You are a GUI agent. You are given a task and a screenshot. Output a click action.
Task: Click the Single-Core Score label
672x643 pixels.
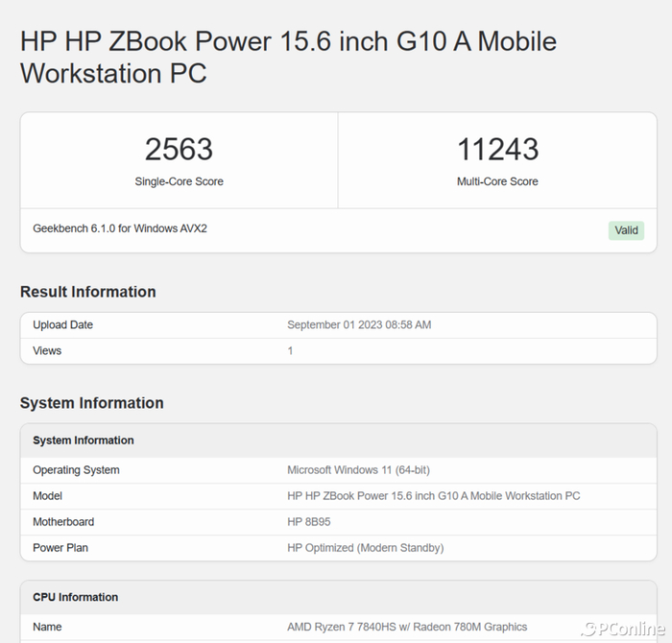point(180,181)
